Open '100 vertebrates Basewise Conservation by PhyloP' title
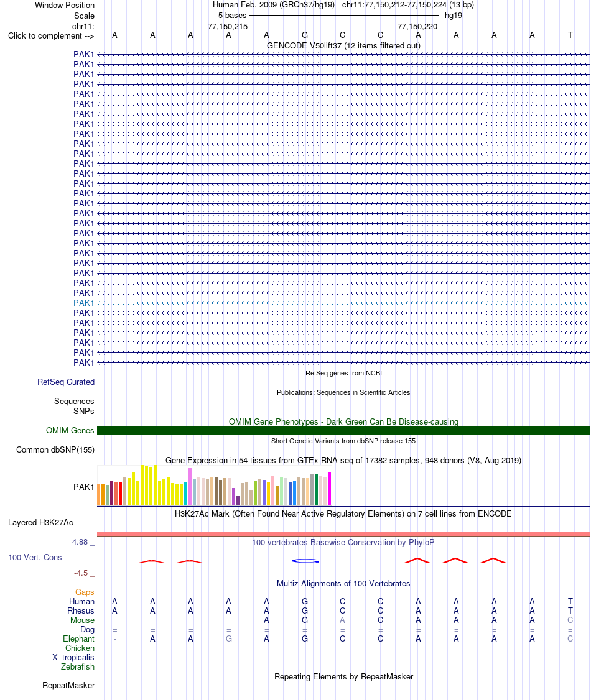This screenshot has height=700, width=591. click(x=343, y=543)
